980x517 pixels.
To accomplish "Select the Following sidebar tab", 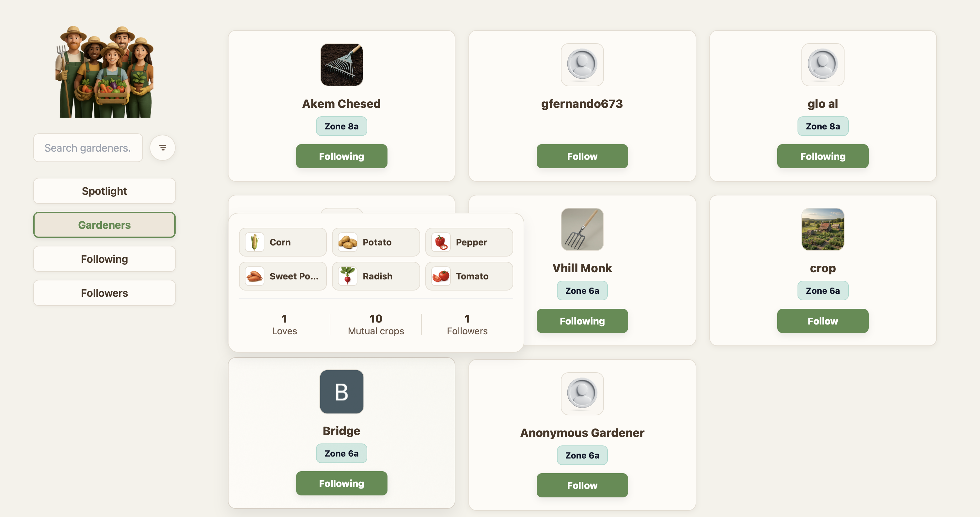I will point(104,259).
